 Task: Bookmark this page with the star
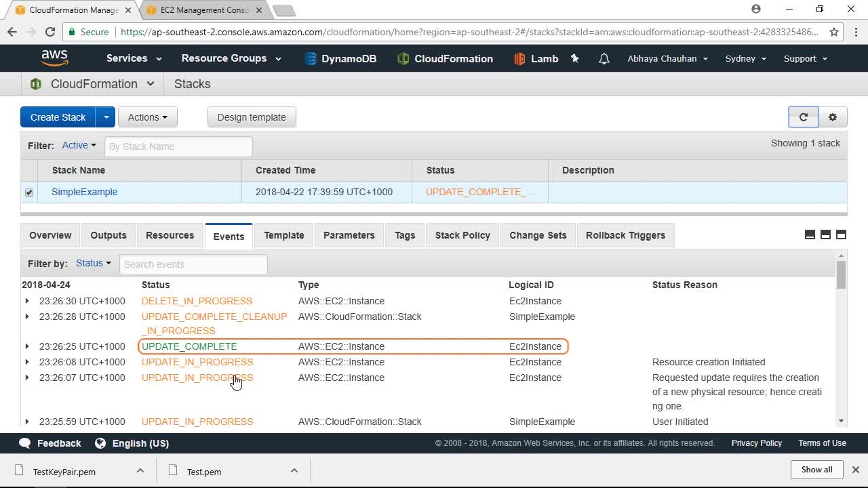(834, 32)
